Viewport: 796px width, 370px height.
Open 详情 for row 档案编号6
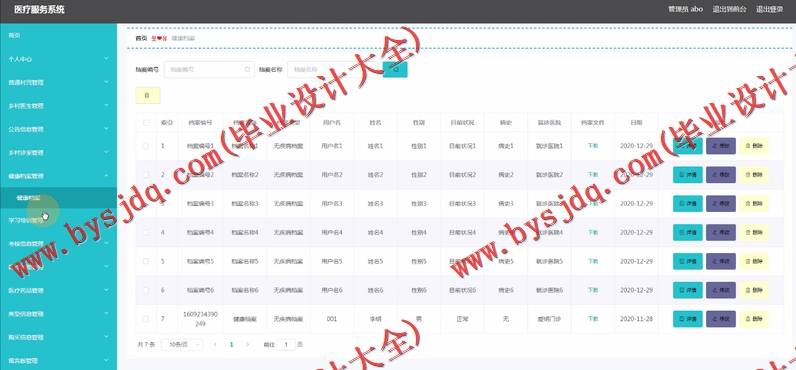tap(688, 290)
